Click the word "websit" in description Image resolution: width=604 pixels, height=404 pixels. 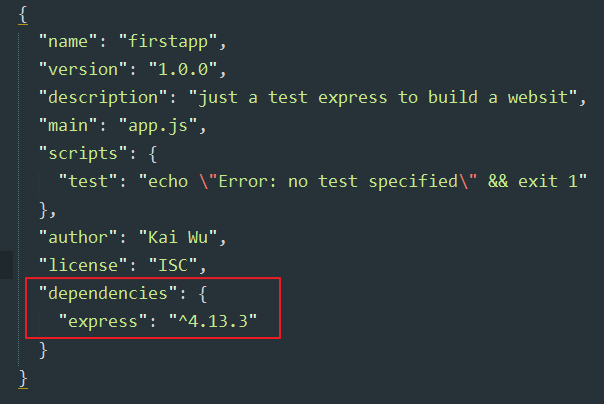pyautogui.click(x=538, y=97)
